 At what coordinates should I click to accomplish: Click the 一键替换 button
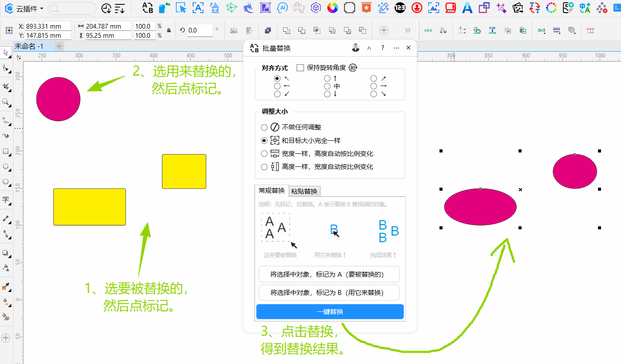(330, 312)
